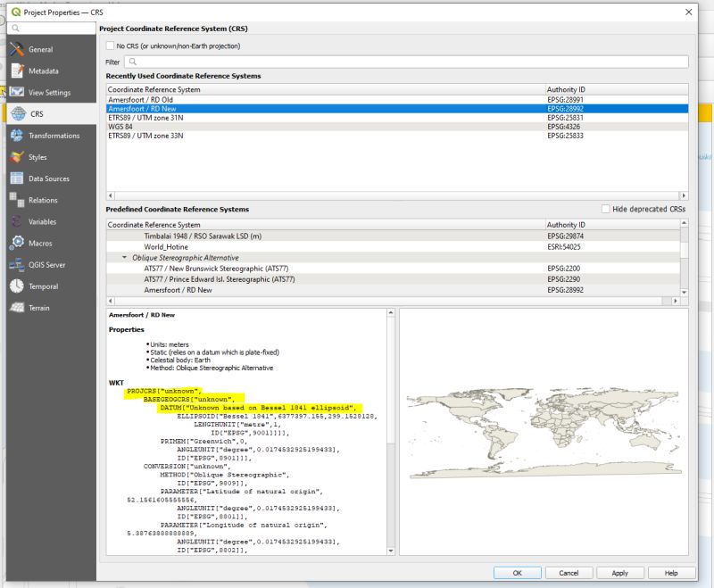Select WGS 84 in recent list

pyautogui.click(x=397, y=127)
